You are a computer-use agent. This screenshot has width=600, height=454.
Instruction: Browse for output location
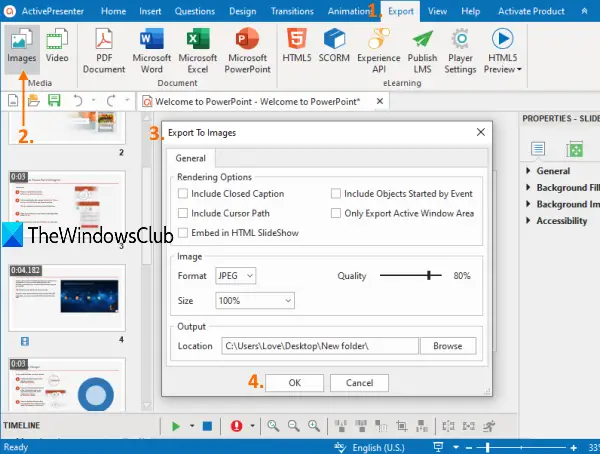tap(448, 346)
